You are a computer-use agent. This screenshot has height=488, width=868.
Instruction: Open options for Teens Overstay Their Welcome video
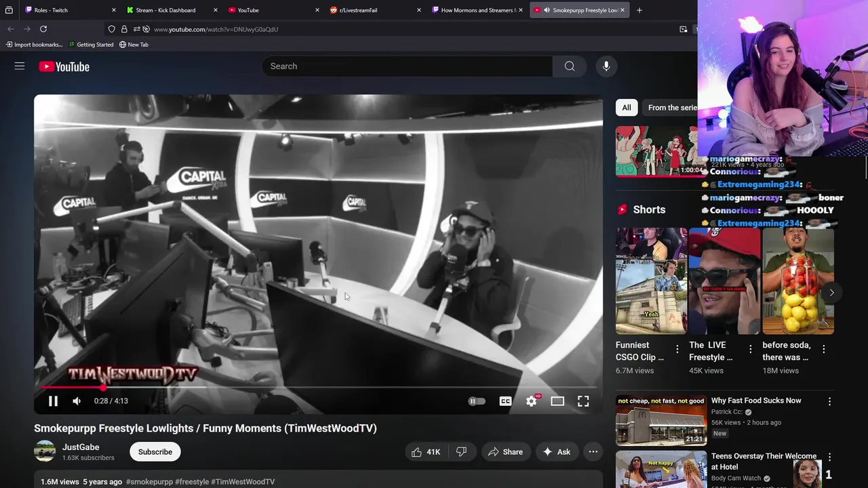pyautogui.click(x=829, y=457)
